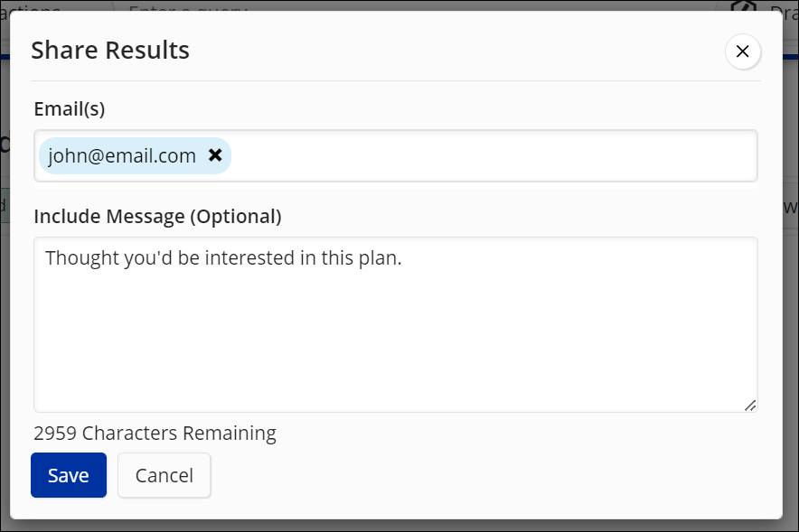
Task: Remove the john@email.com recipient chip
Action: (x=215, y=154)
